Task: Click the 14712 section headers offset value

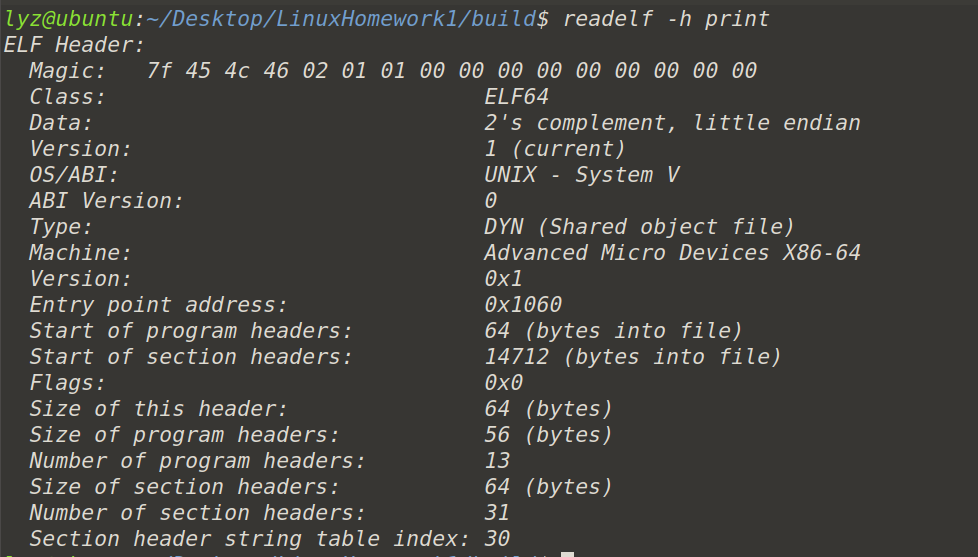Action: (516, 357)
